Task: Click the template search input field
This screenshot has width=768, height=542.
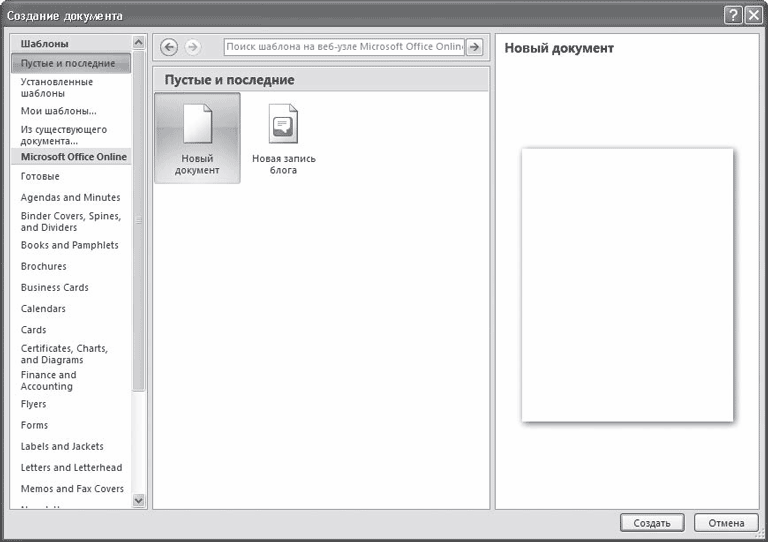Action: [344, 47]
